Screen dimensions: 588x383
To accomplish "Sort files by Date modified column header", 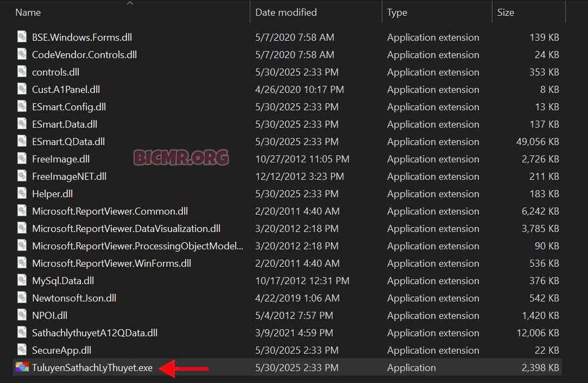I will [x=286, y=12].
